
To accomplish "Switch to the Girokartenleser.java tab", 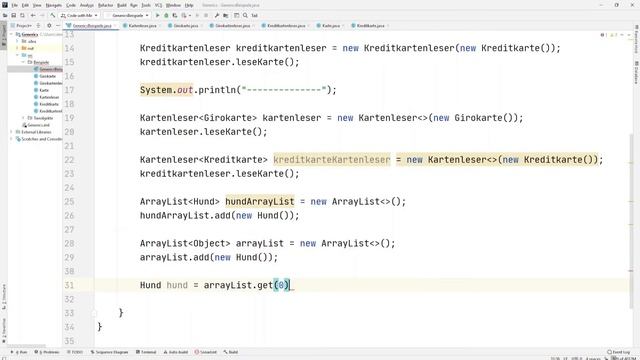I will pos(231,26).
